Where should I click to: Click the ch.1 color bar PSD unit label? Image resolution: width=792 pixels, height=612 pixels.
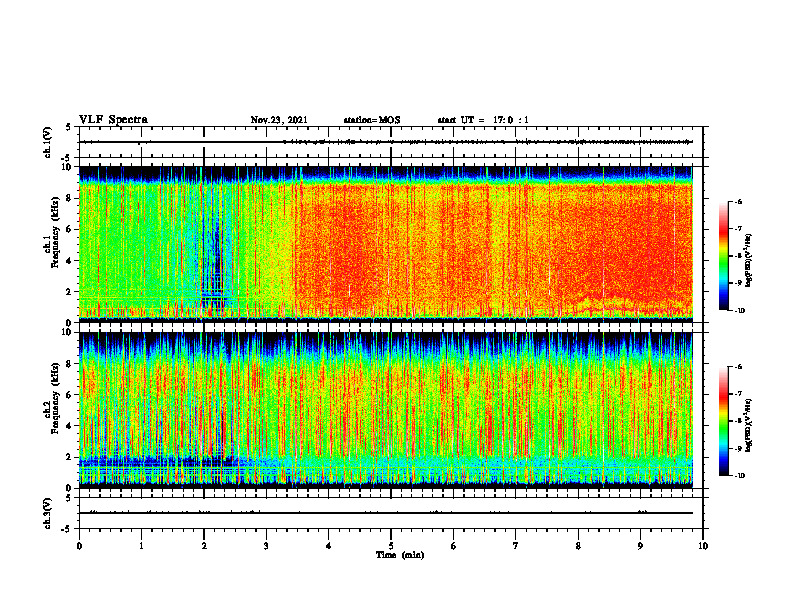point(749,261)
